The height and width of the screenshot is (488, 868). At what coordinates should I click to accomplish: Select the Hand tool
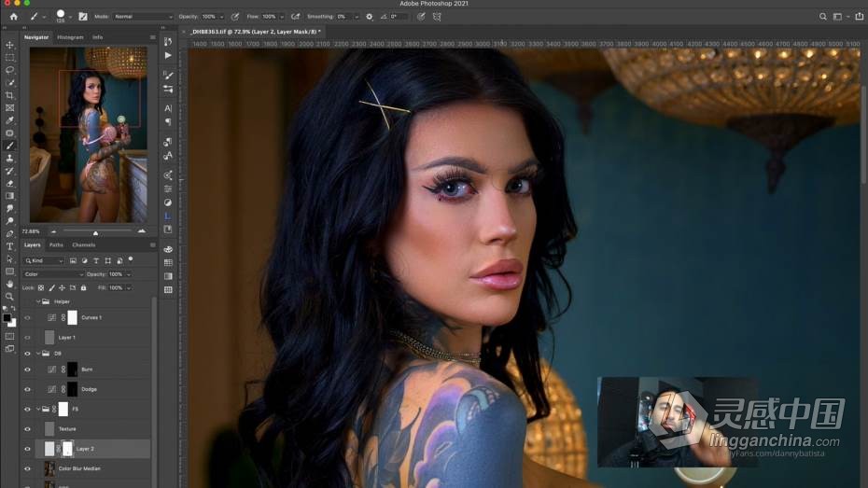pos(10,284)
